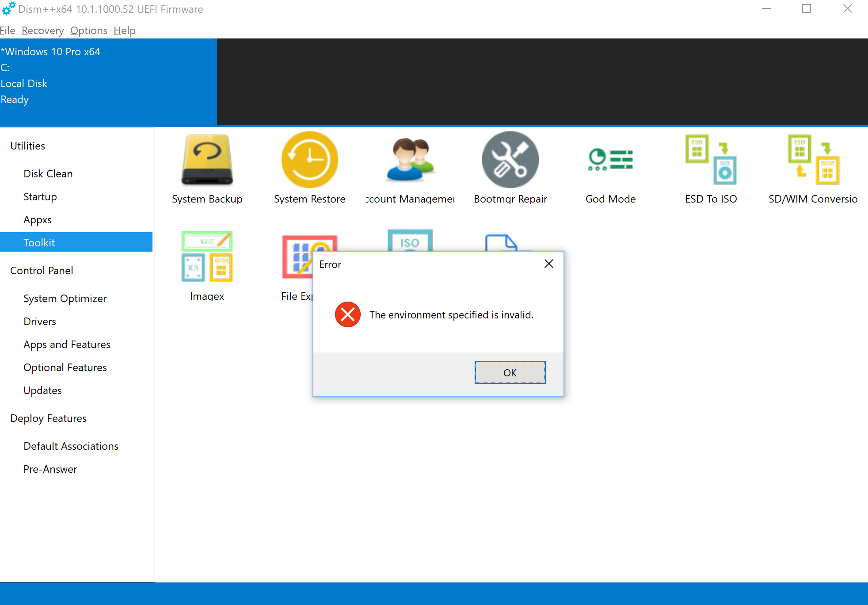Image resolution: width=868 pixels, height=605 pixels.
Task: Open the Startup section
Action: [40, 197]
